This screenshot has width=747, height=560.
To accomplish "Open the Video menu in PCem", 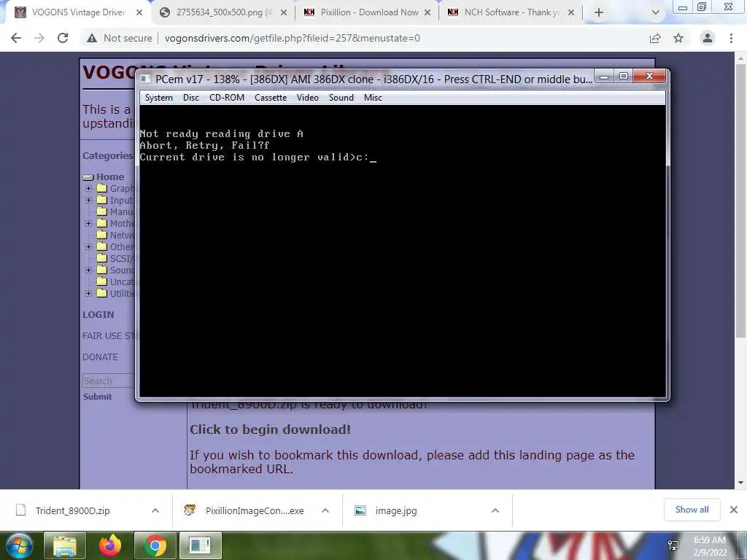I will pos(308,98).
